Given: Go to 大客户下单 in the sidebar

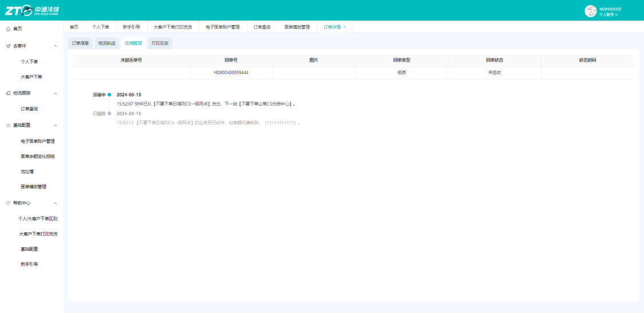Looking at the screenshot, I should coord(31,77).
